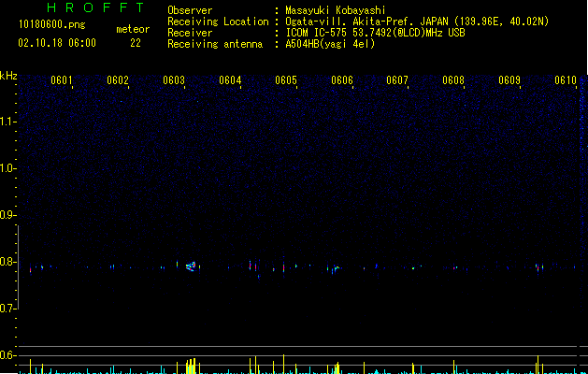
Task: Click the 0606 time marker
Action: click(x=342, y=80)
